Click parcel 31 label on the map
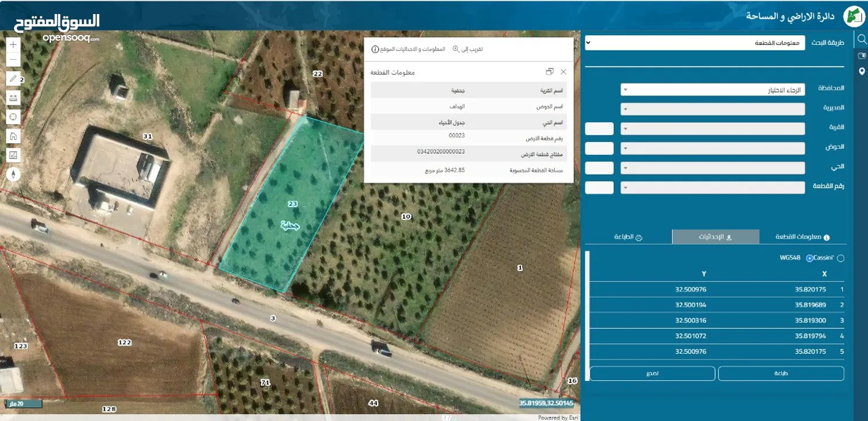The height and width of the screenshot is (421, 868). pos(148,136)
